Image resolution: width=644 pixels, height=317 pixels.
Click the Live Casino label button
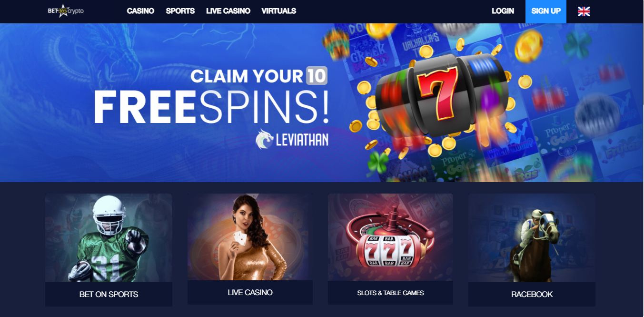point(250,292)
